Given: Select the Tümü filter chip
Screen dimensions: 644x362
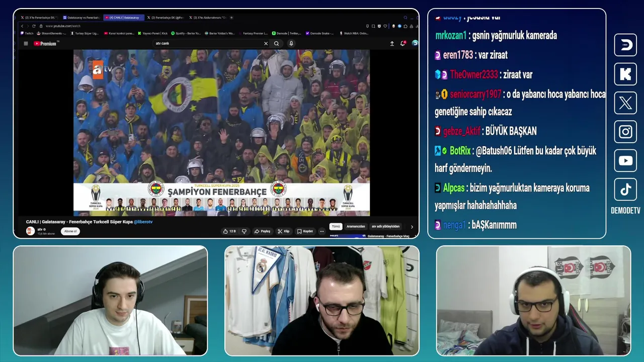Looking at the screenshot, I should point(336,226).
